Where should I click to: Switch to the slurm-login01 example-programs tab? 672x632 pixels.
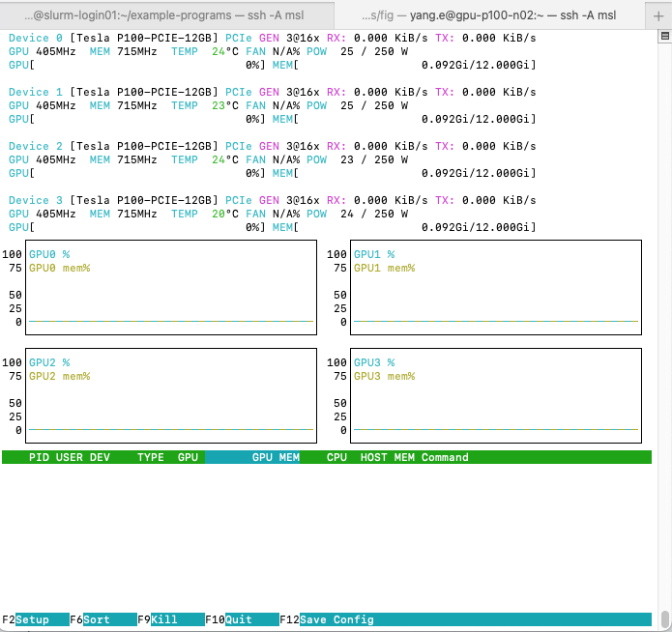[167, 15]
